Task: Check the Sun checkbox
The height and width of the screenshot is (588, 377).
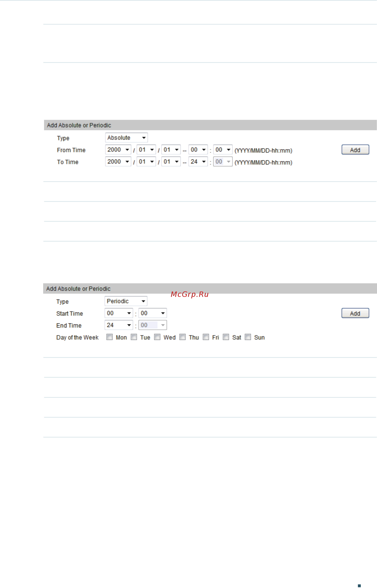Action: [x=248, y=337]
